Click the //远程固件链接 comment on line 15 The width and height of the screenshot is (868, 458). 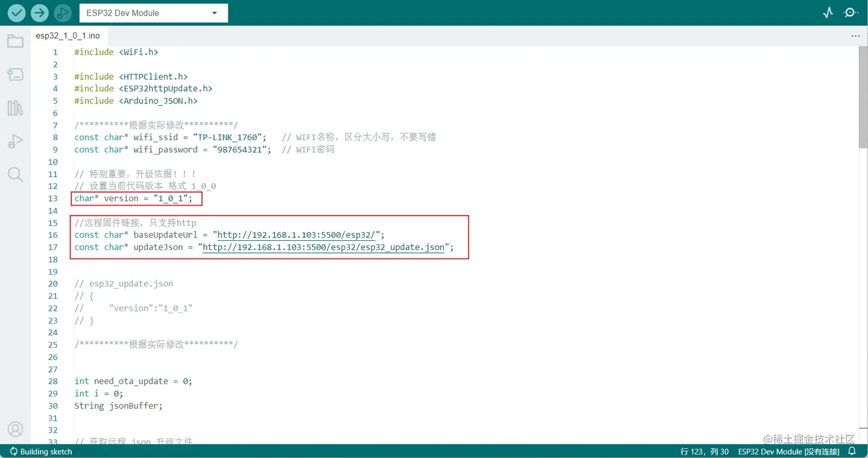(135, 222)
